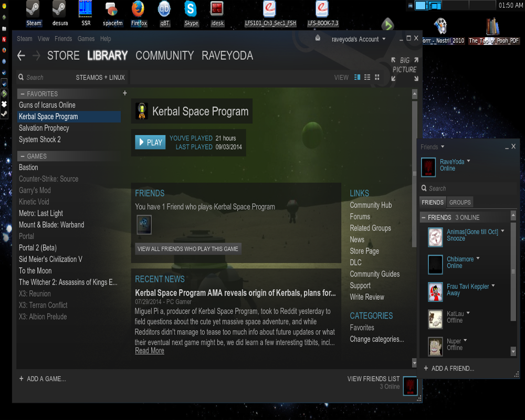Open the Community Hub link
The height and width of the screenshot is (420, 525).
[371, 205]
